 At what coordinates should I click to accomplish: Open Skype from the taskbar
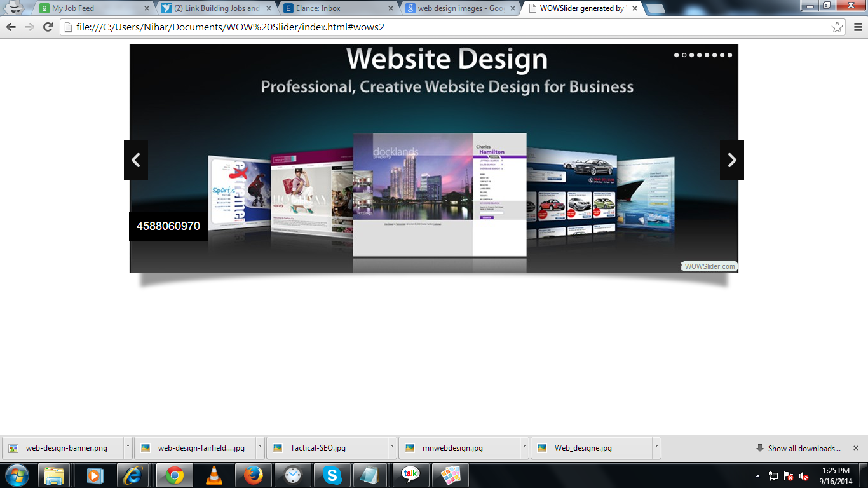coord(332,475)
